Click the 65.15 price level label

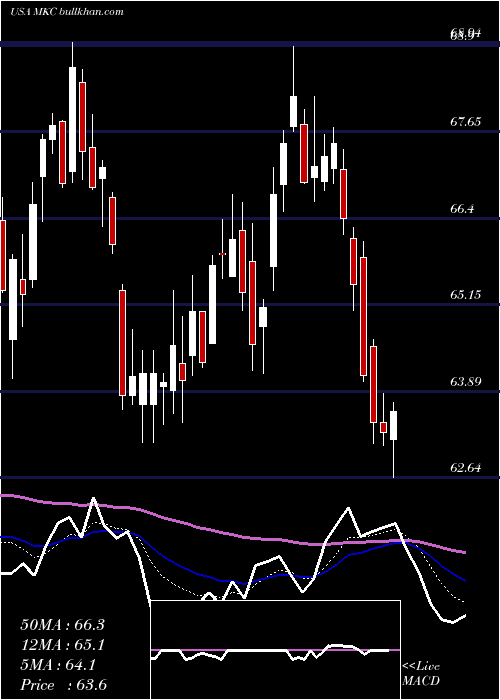tap(466, 295)
